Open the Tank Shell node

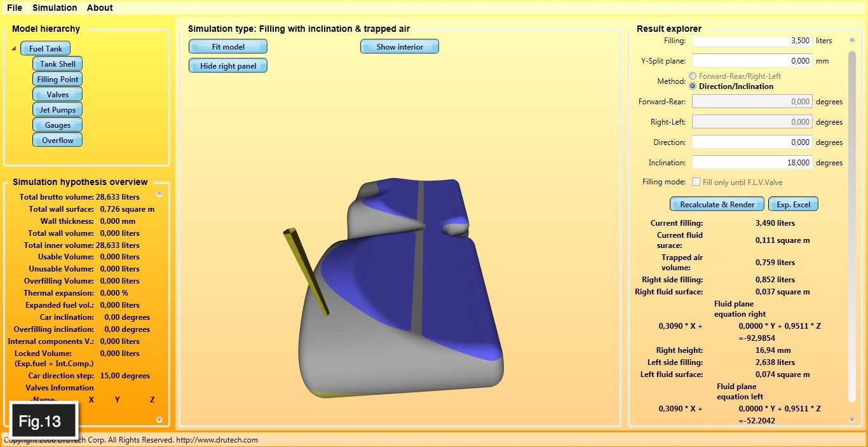[57, 64]
